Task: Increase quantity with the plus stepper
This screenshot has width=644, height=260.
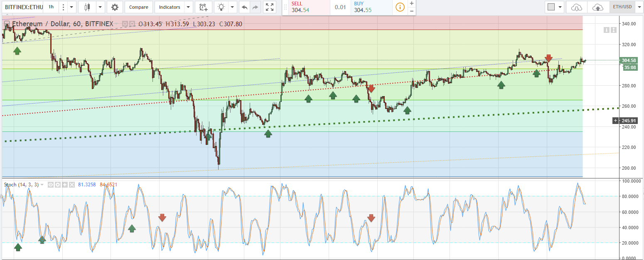Action: [411, 3]
